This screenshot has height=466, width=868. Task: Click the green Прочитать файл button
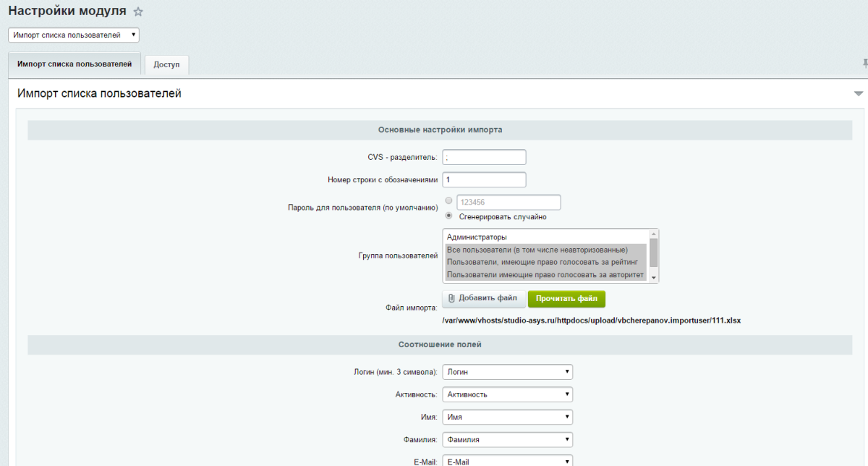(566, 298)
